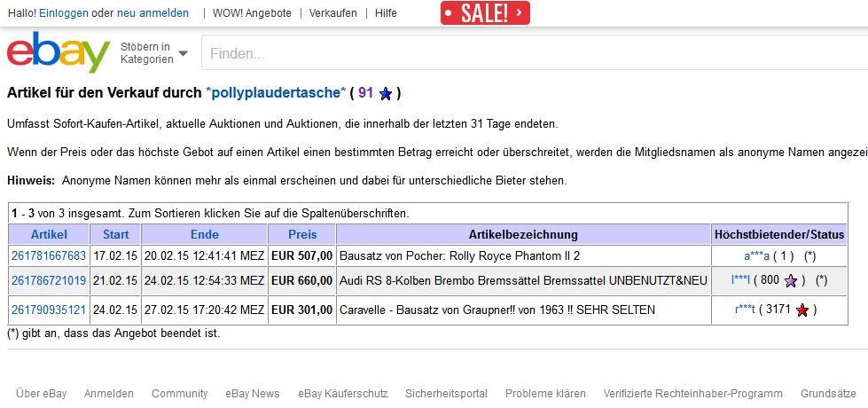Open the Anmelden footer link
This screenshot has height=408, width=868.
coord(109,394)
